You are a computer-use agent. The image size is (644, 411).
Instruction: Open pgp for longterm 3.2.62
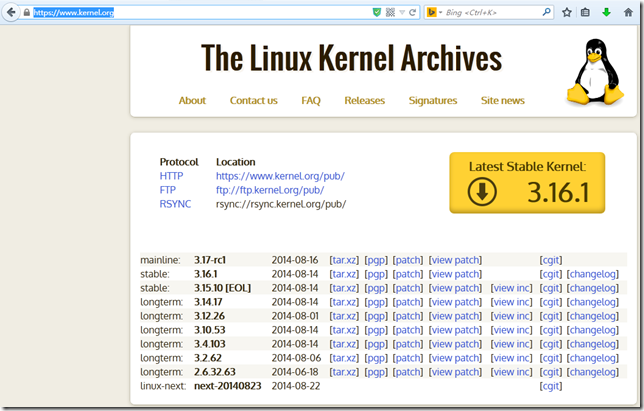tap(376, 358)
